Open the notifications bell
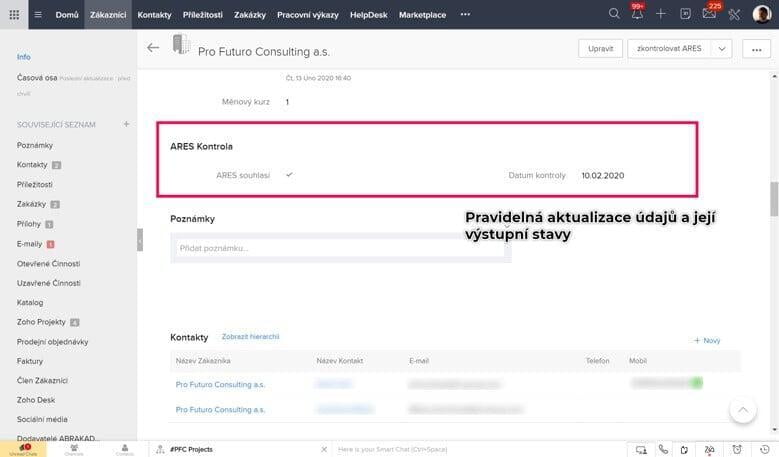The width and height of the screenshot is (779, 457). (x=637, y=13)
